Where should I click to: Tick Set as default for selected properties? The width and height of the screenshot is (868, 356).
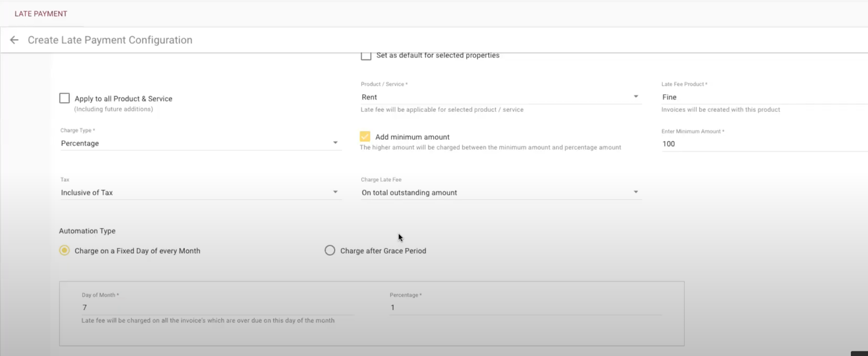click(x=366, y=55)
